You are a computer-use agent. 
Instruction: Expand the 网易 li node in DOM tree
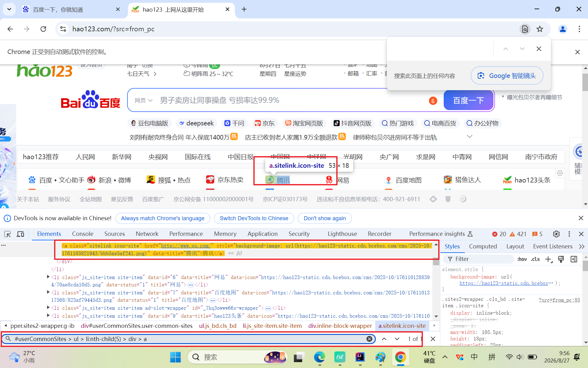[x=48, y=277]
